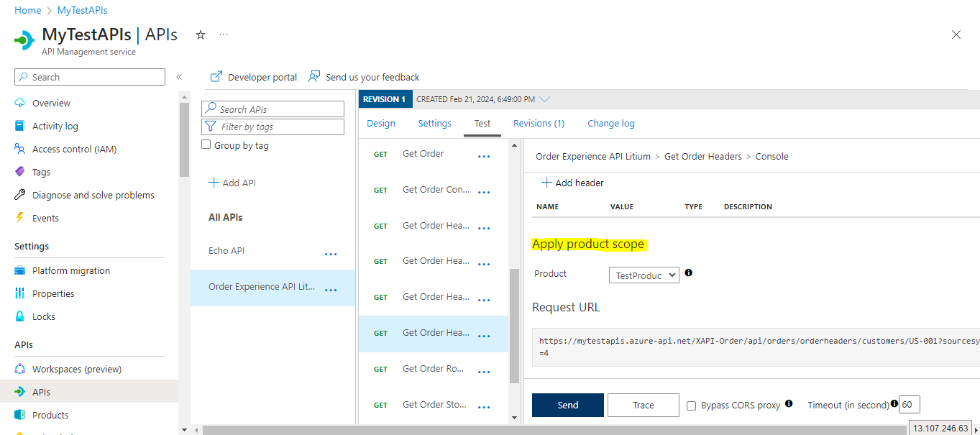Click the Request URL text box
980x435 pixels.
pos(756,347)
